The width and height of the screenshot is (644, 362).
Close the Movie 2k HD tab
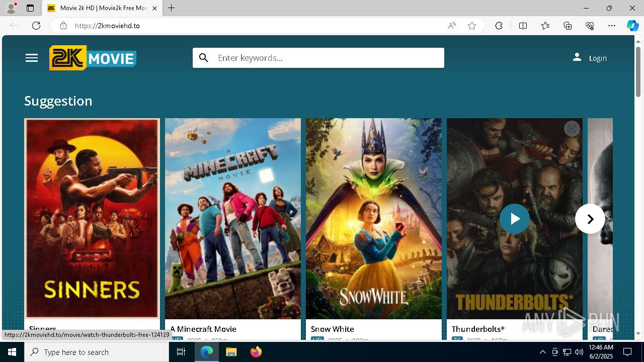[154, 8]
